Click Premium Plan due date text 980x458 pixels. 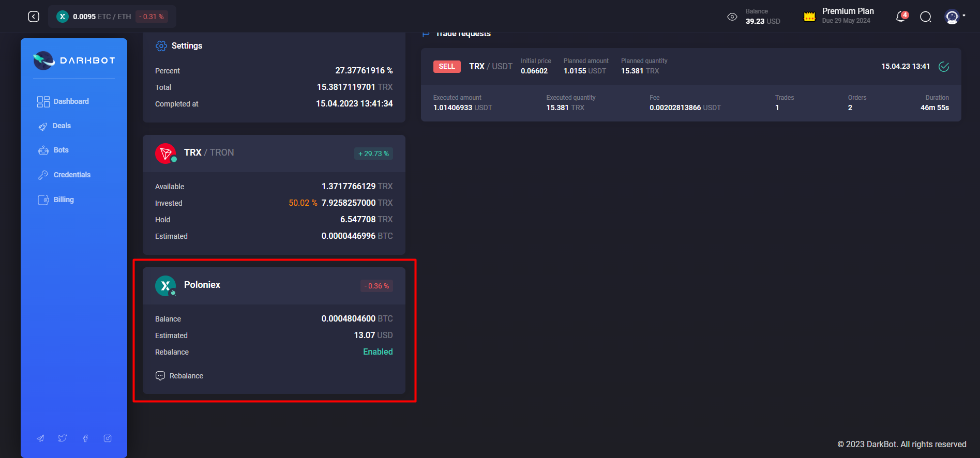click(846, 21)
